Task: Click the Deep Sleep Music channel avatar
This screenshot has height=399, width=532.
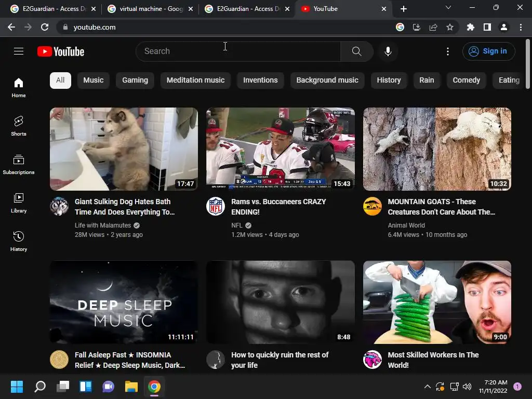Action: pos(59,360)
